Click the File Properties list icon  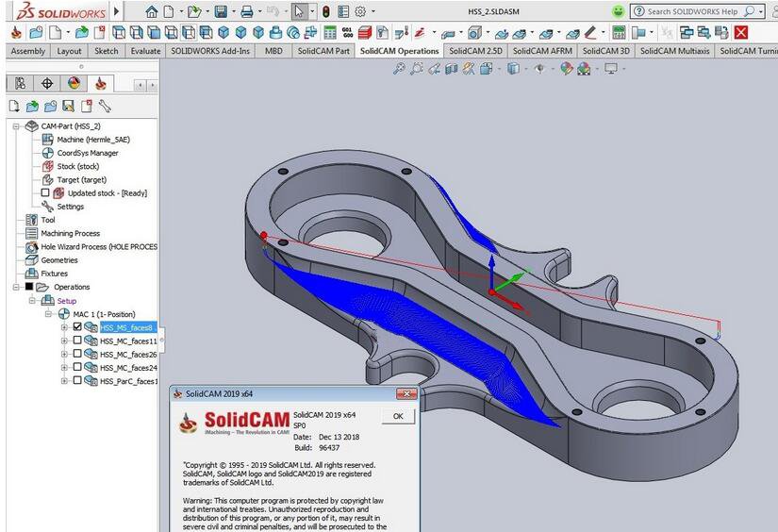click(x=343, y=11)
